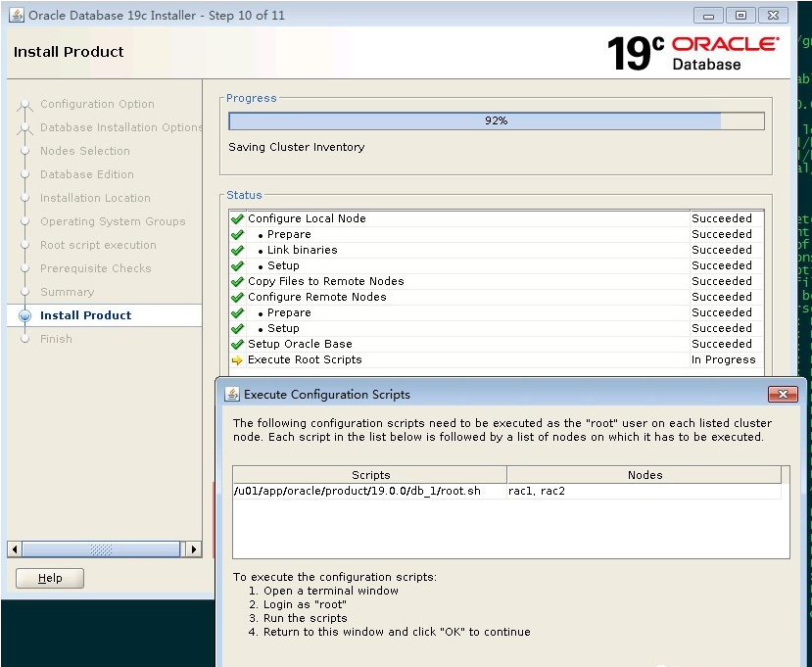Image resolution: width=812 pixels, height=667 pixels.
Task: Click the Scripts column header
Action: click(x=370, y=475)
